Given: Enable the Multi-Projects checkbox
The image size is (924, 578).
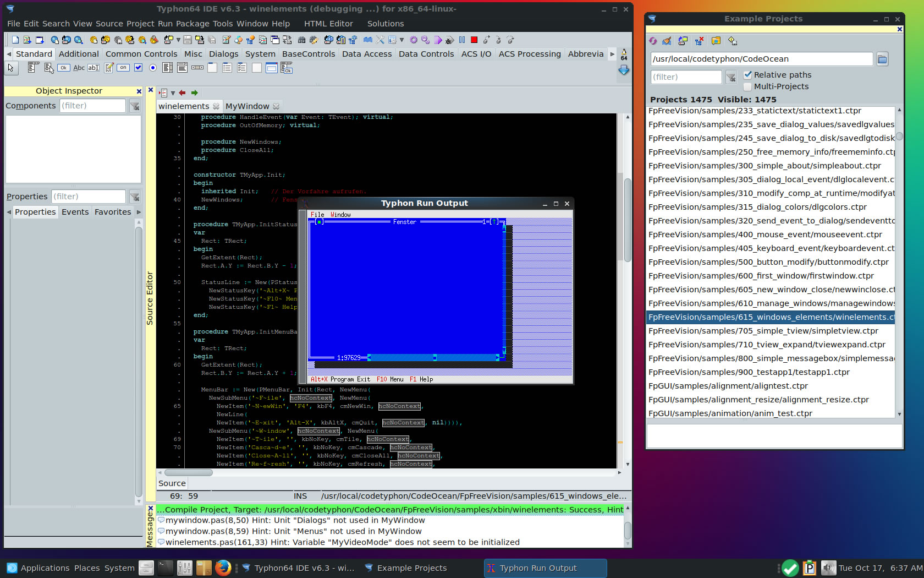Looking at the screenshot, I should pos(748,86).
